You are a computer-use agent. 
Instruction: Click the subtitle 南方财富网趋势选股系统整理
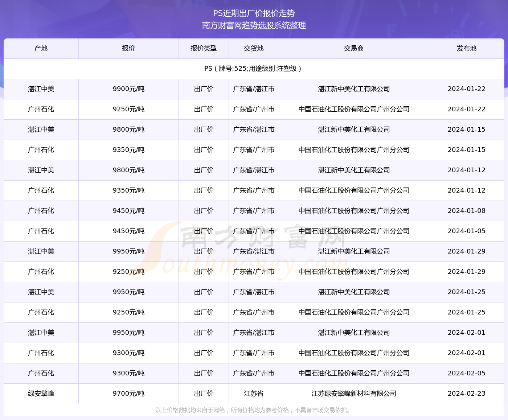point(254,25)
